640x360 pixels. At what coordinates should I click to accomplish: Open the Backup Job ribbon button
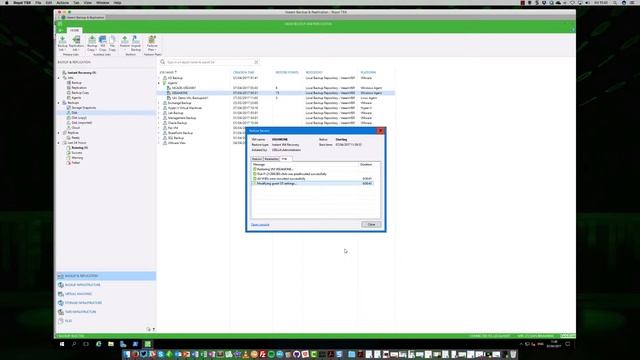pos(62,43)
